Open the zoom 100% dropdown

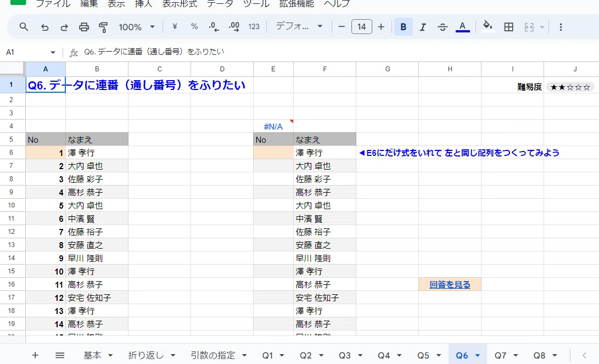pyautogui.click(x=136, y=27)
